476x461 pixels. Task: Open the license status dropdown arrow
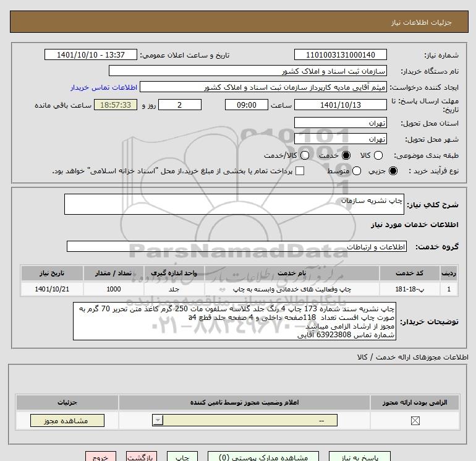tap(158, 420)
